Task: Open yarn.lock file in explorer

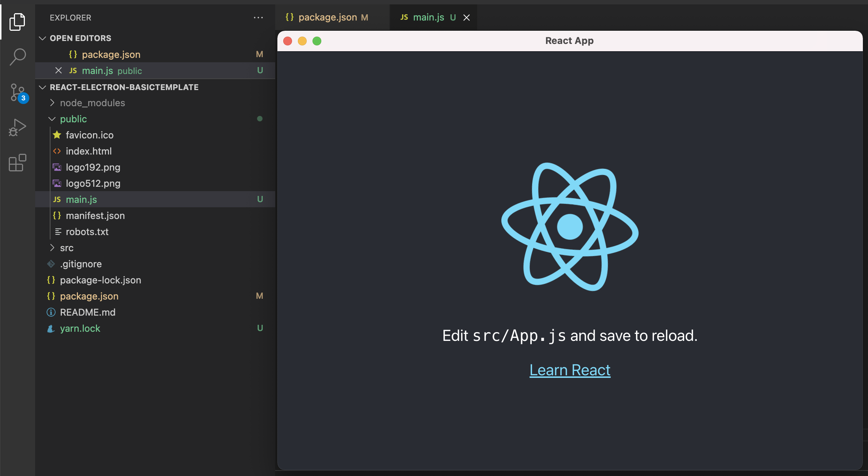Action: 80,328
